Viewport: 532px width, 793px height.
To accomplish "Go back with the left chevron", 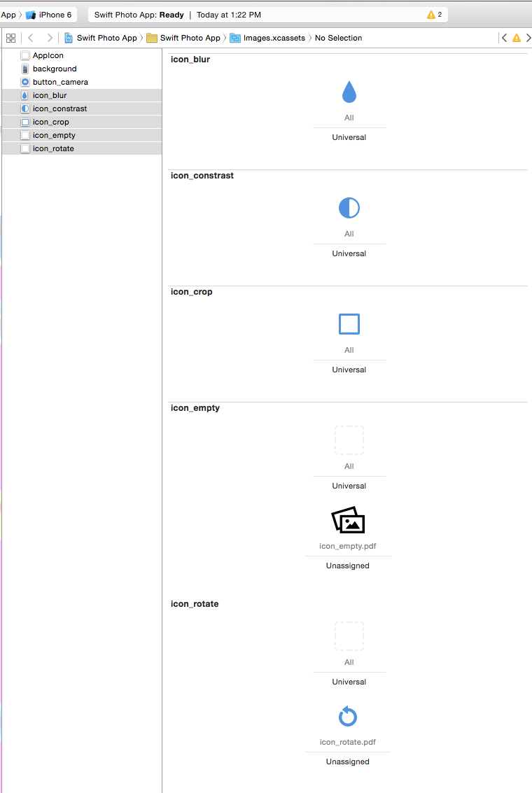I will (x=30, y=38).
